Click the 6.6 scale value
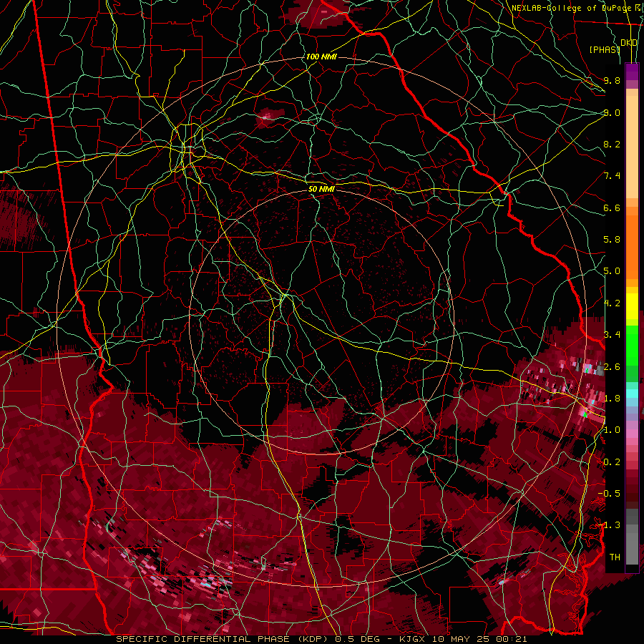 612,208
